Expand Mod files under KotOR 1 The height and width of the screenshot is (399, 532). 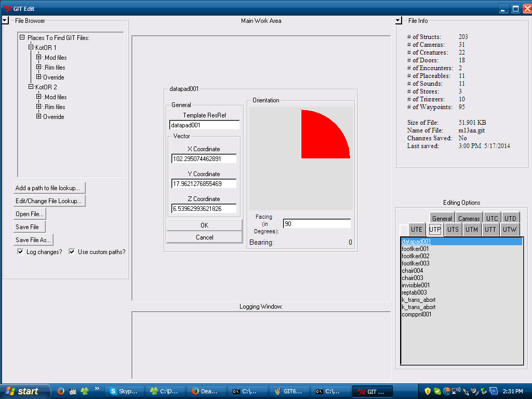38,57
